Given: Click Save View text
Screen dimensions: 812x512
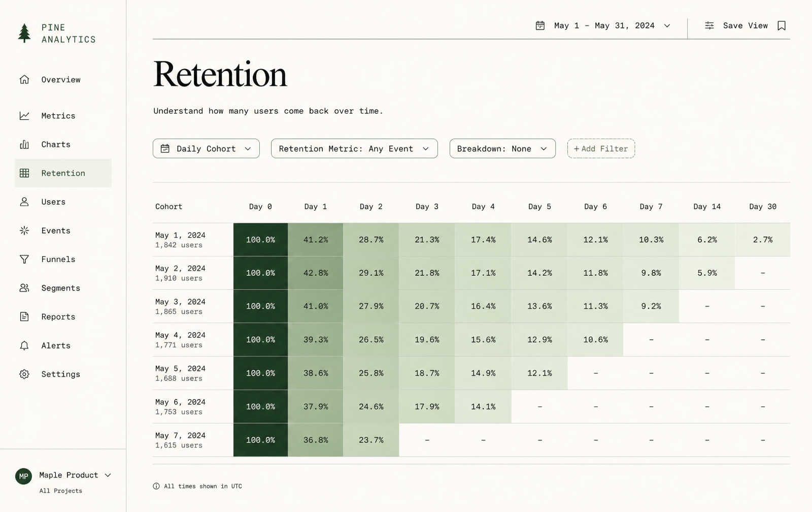Looking at the screenshot, I should coord(745,25).
